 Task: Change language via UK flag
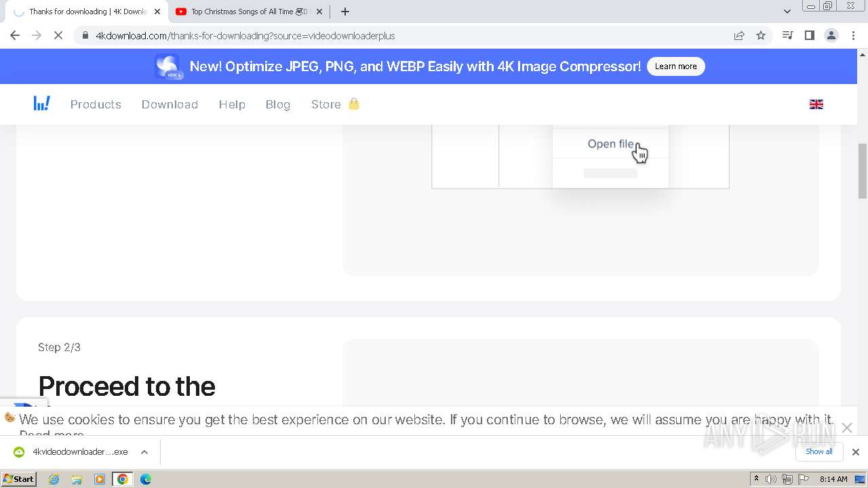[816, 104]
